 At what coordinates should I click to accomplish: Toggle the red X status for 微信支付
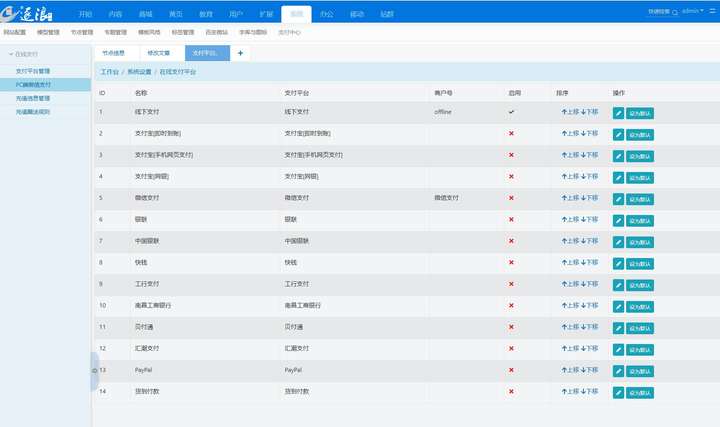(x=511, y=198)
